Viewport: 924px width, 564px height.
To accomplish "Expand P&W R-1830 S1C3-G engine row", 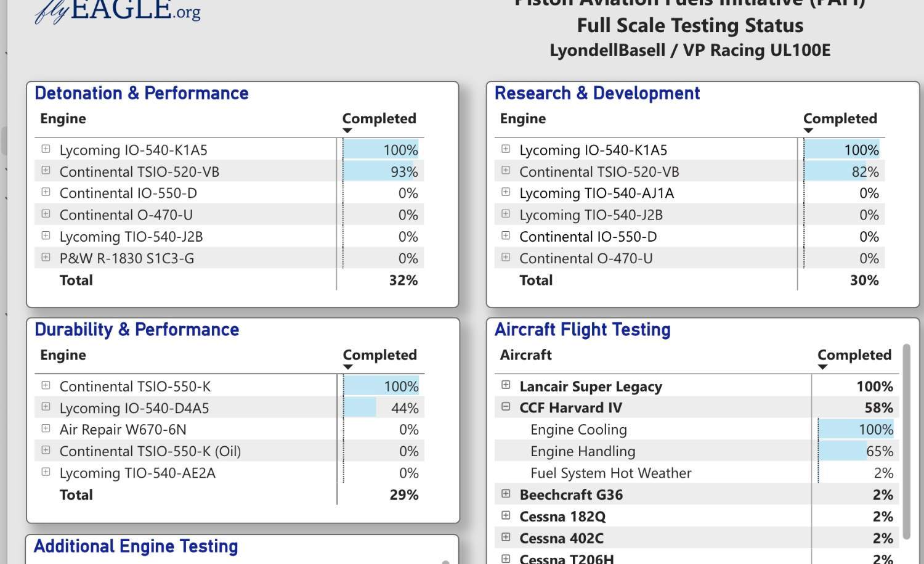I will [x=46, y=258].
